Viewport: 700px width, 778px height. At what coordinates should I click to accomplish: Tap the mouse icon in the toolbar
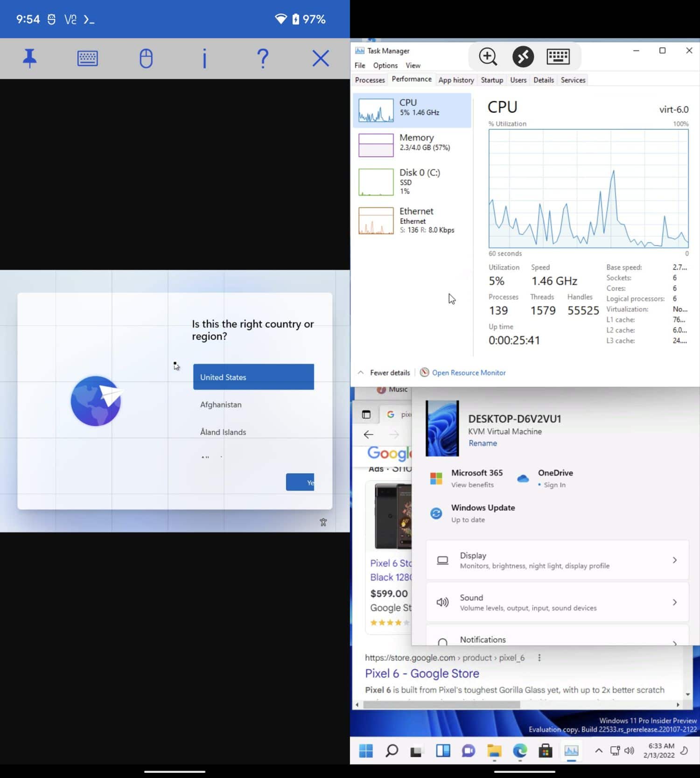146,59
